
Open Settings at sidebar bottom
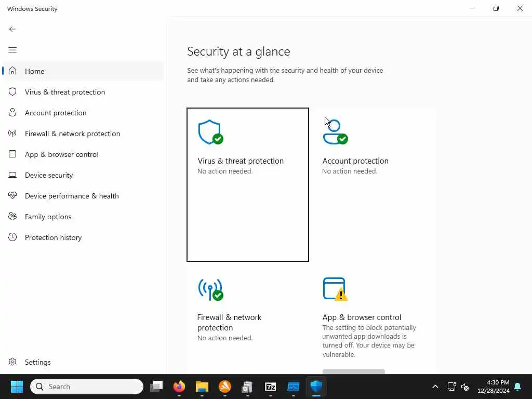click(83, 362)
